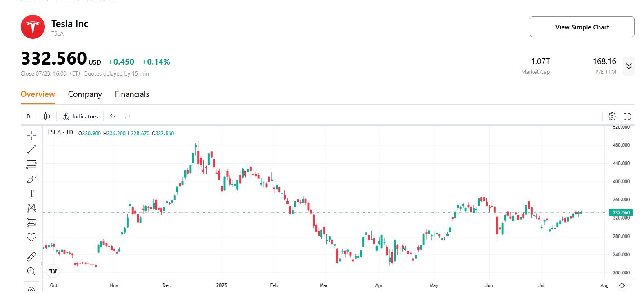Click the View Simple Chart button
644x294 pixels.
pyautogui.click(x=581, y=27)
